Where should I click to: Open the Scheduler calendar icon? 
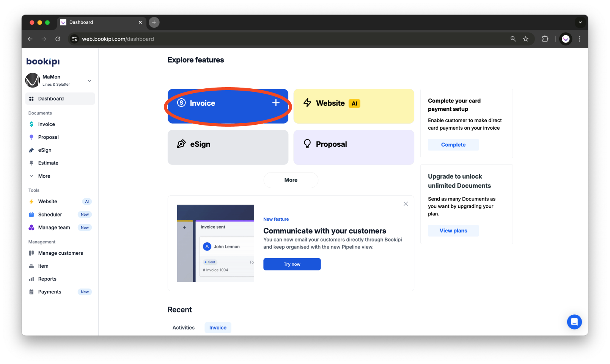click(31, 214)
